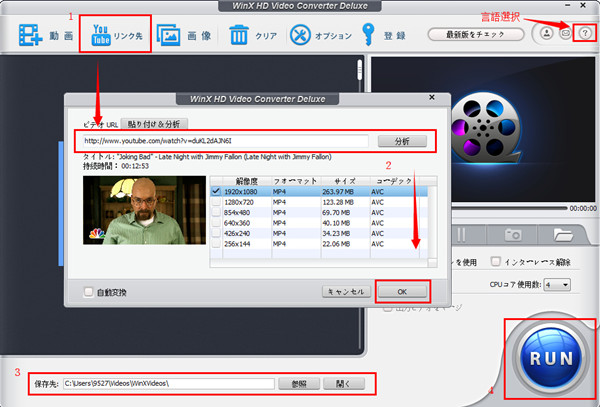
Task: Click 最新版をチェック update button
Action: pos(476,34)
